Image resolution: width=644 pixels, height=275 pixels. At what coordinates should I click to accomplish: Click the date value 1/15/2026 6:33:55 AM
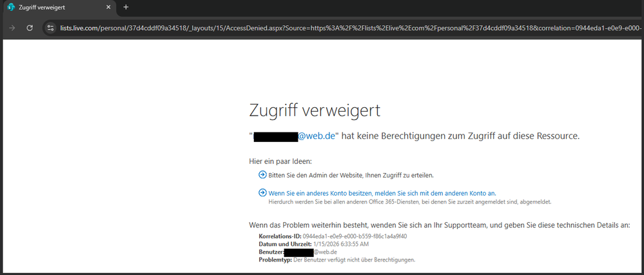(x=341, y=244)
